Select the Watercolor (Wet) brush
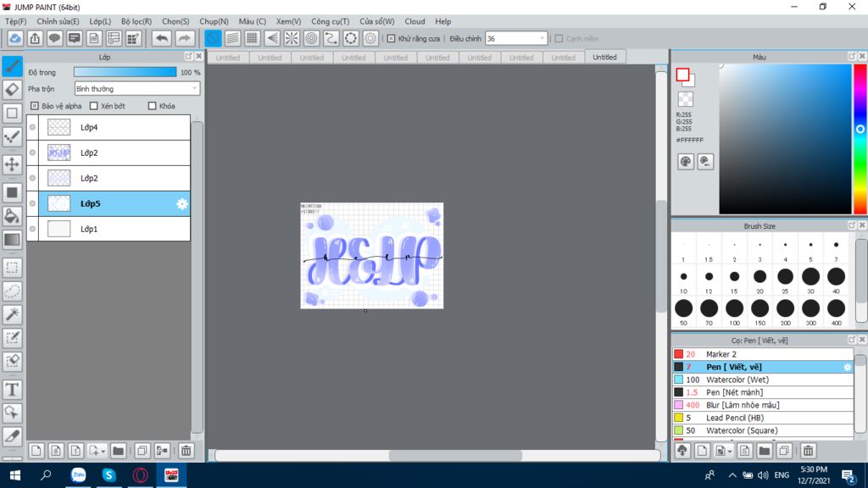Viewport: 868px width, 488px height. (762, 380)
